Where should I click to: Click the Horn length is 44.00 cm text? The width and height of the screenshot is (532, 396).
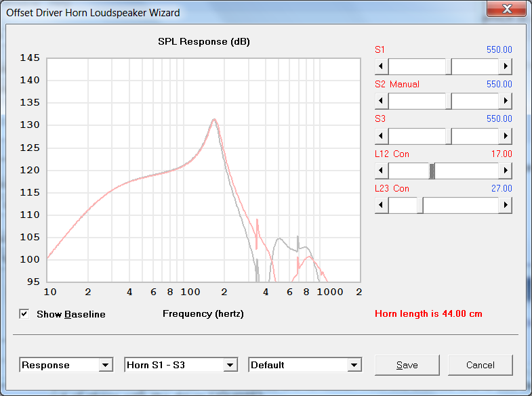[428, 314]
